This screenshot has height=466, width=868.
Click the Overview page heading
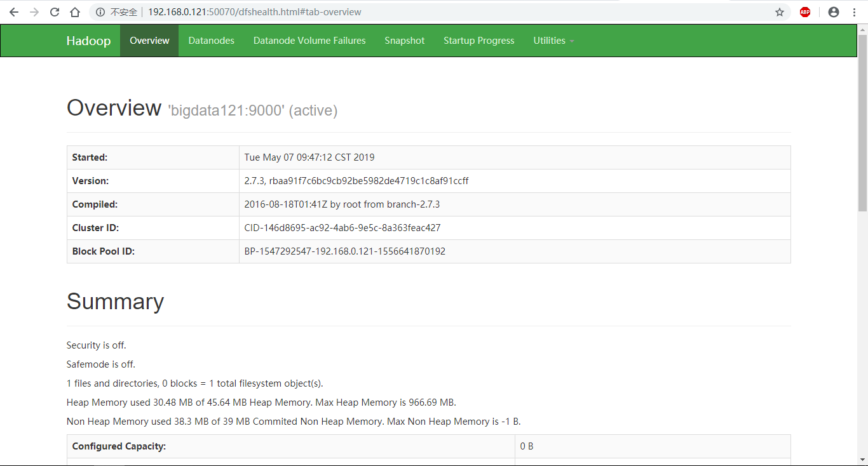pyautogui.click(x=114, y=108)
